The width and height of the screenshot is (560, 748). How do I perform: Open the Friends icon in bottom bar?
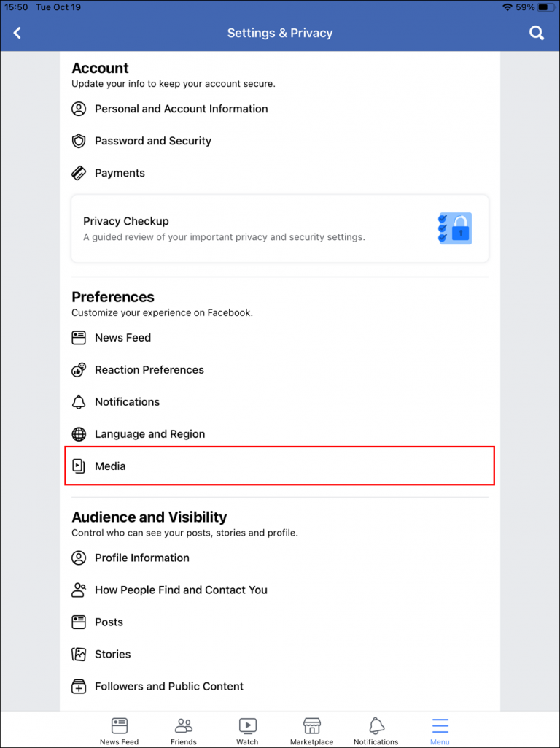tap(183, 725)
